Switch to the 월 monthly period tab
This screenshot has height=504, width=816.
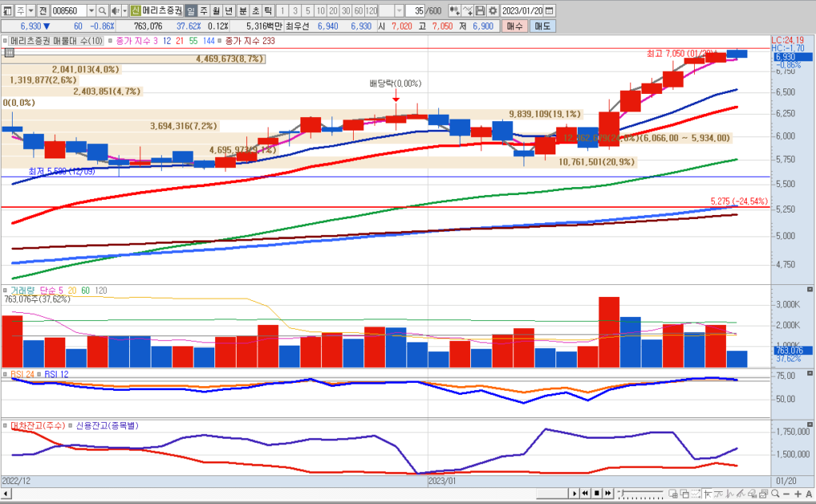(217, 11)
